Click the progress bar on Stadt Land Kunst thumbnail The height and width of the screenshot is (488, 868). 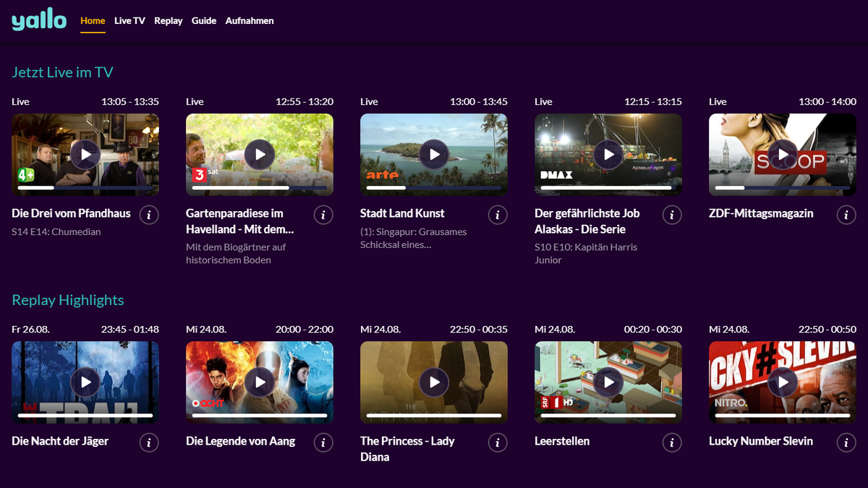point(433,187)
